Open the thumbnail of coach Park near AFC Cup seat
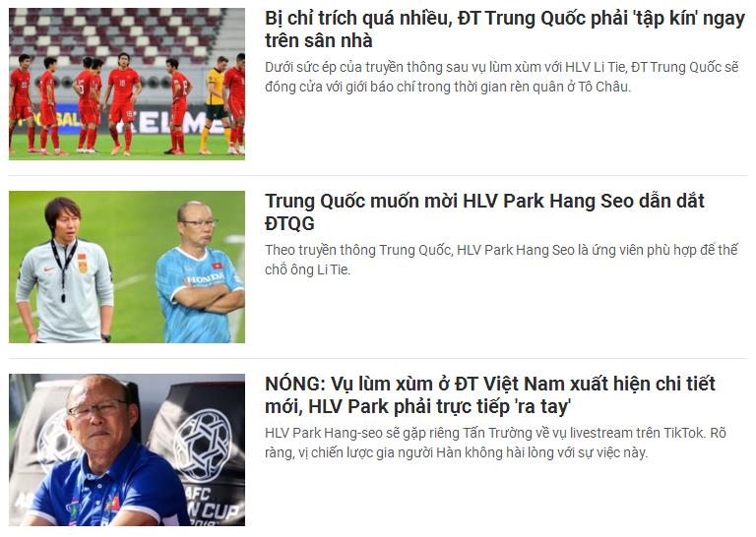Viewport: 756px width, 537px height. pos(127,449)
